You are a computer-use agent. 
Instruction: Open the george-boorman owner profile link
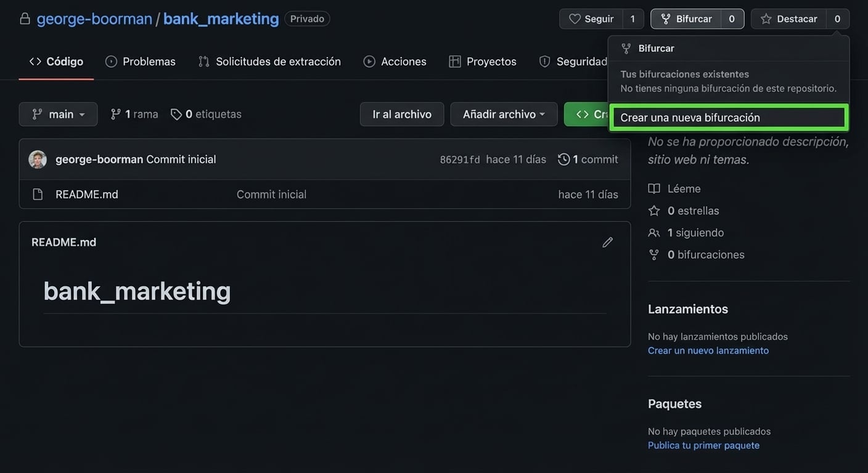pyautogui.click(x=94, y=18)
